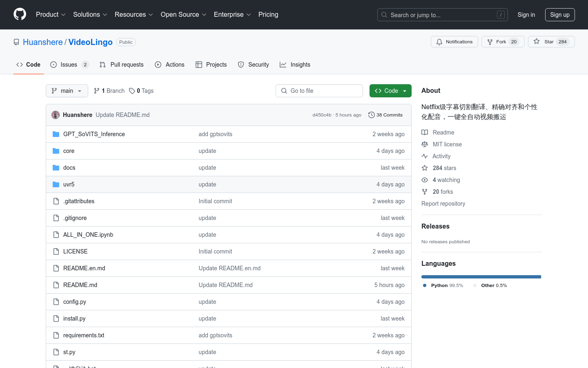The height and width of the screenshot is (368, 588).
Task: Focus the Go to file search field
Action: [x=319, y=91]
